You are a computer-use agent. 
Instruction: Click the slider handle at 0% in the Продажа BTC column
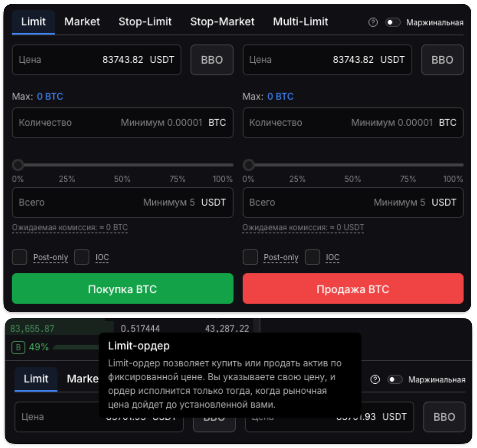click(x=249, y=165)
